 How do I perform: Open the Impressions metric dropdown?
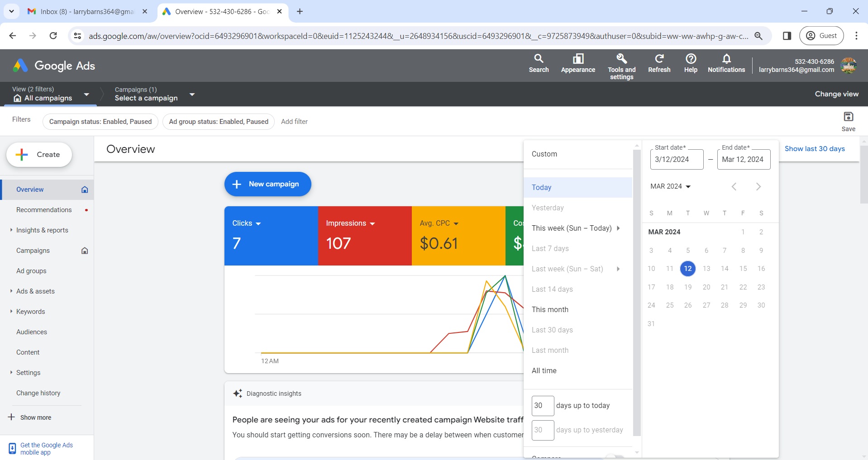point(372,223)
